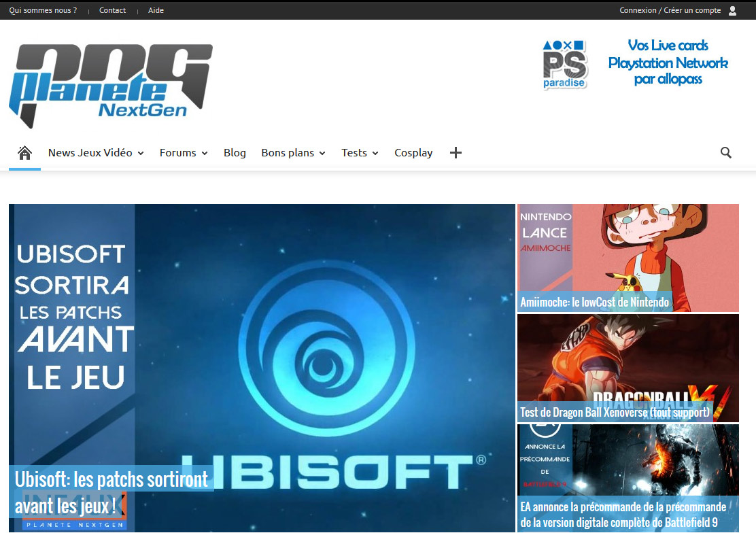
Task: Click the home icon in navigation bar
Action: (x=24, y=153)
